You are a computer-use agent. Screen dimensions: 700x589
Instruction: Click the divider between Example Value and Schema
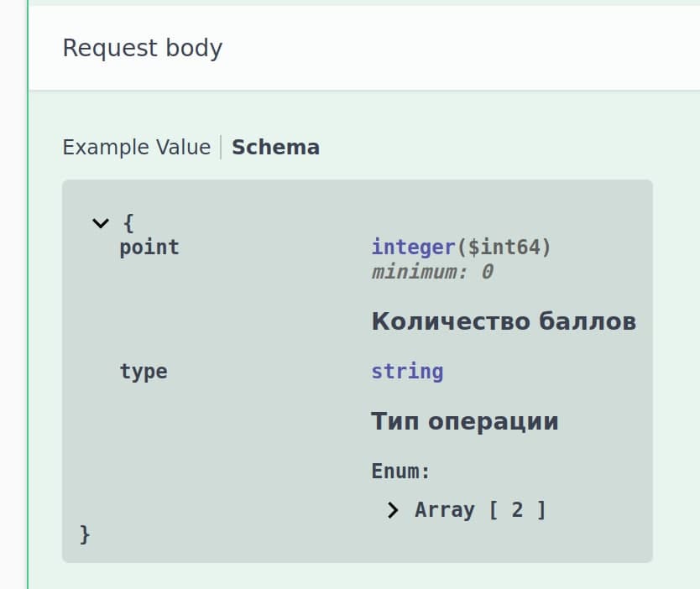[x=222, y=147]
